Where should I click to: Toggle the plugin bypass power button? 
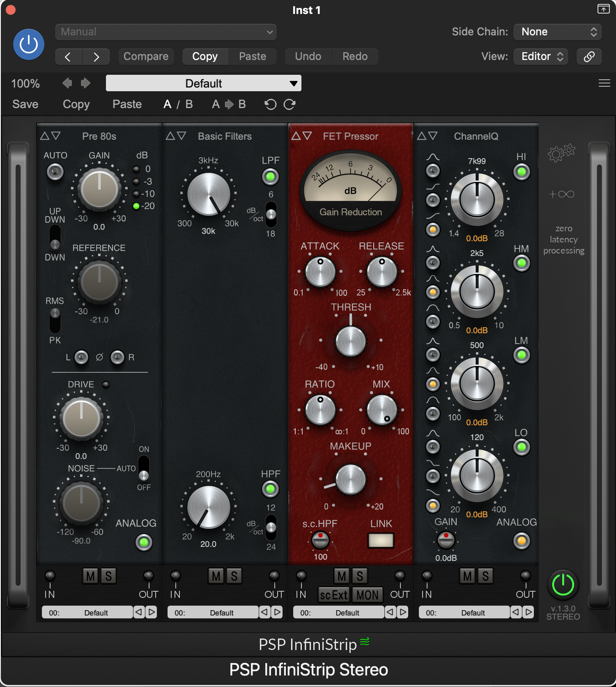(29, 44)
